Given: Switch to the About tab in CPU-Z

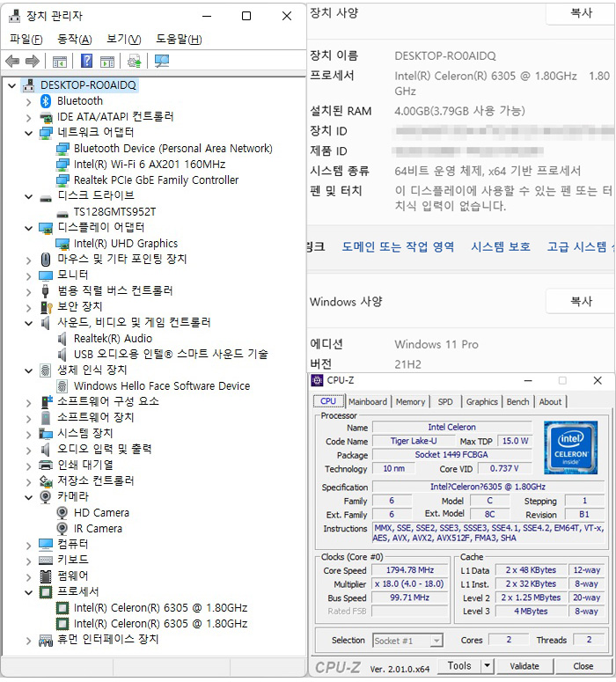Looking at the screenshot, I should 550,402.
